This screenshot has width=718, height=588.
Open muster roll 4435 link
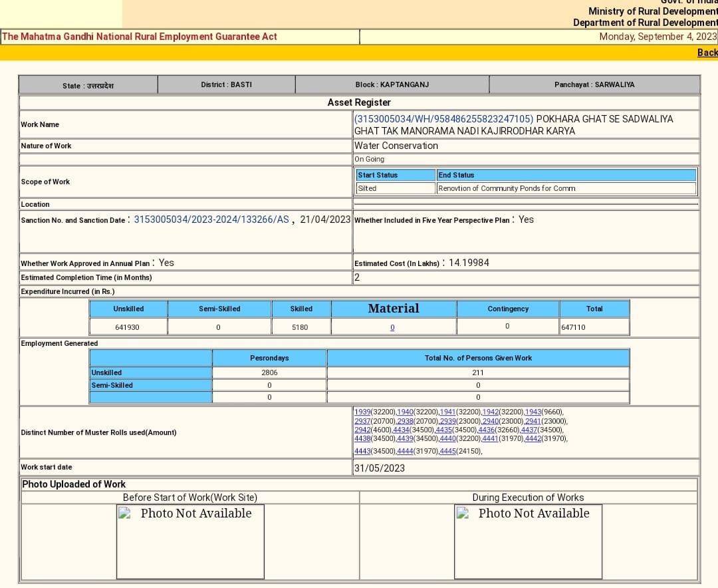[x=443, y=430]
